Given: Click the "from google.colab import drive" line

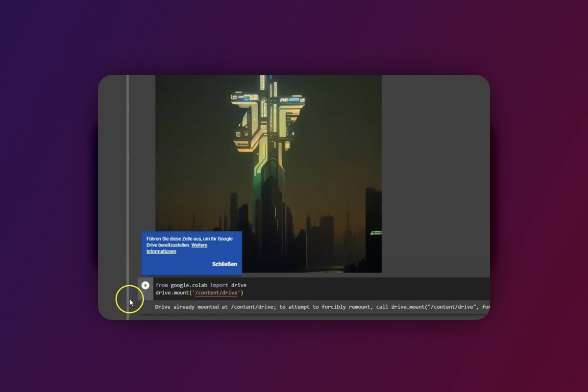Looking at the screenshot, I should (201, 285).
